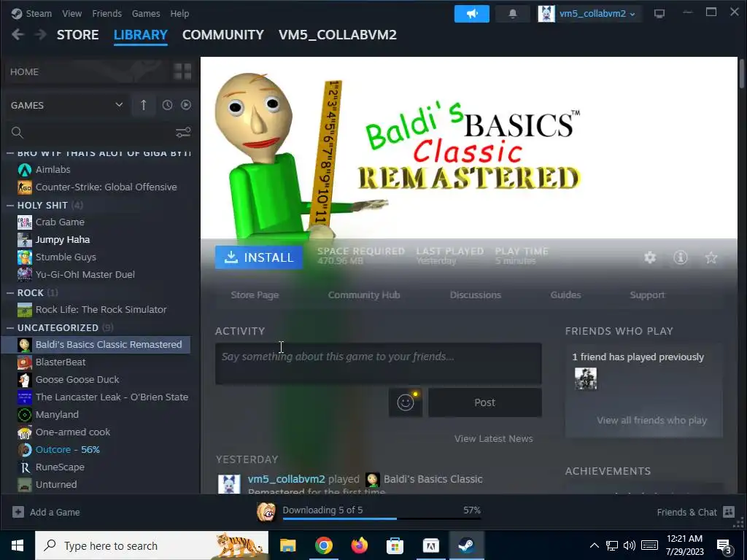The image size is (747, 560).
Task: Add Baldi's Basics to favorites star
Action: point(711,257)
